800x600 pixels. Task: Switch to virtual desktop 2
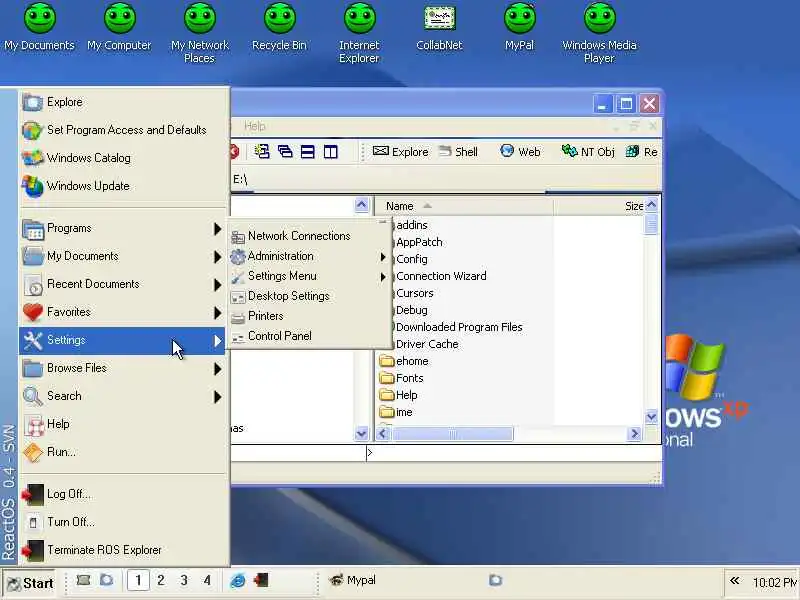(161, 581)
